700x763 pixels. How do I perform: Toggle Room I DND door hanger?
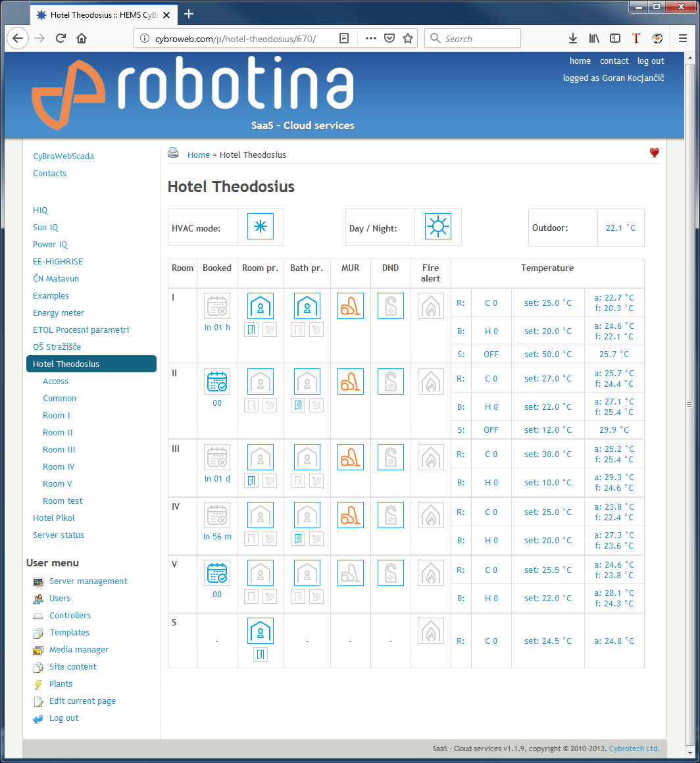[x=390, y=307]
